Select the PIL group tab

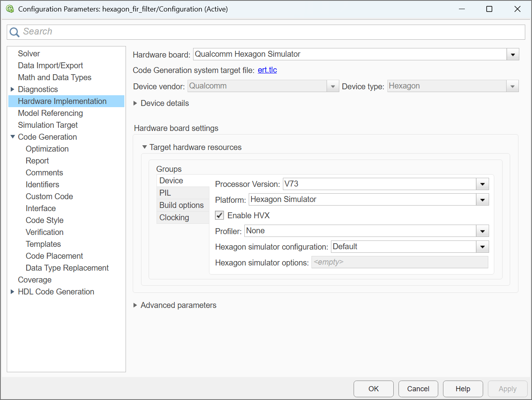183,193
